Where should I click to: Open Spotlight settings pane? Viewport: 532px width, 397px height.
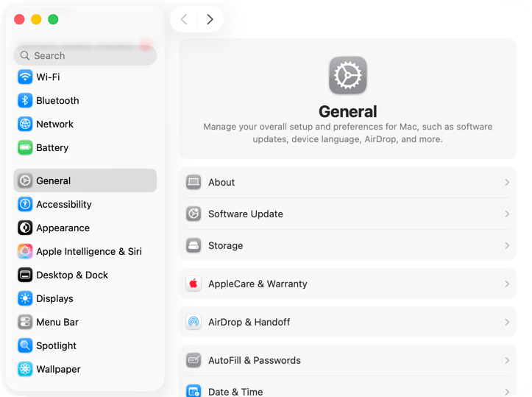point(85,345)
